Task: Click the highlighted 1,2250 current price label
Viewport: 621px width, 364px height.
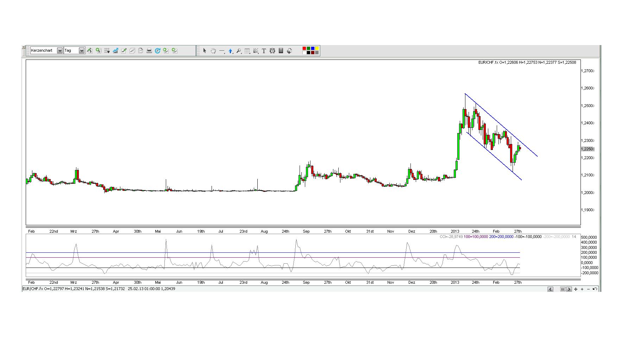Action: [x=588, y=149]
